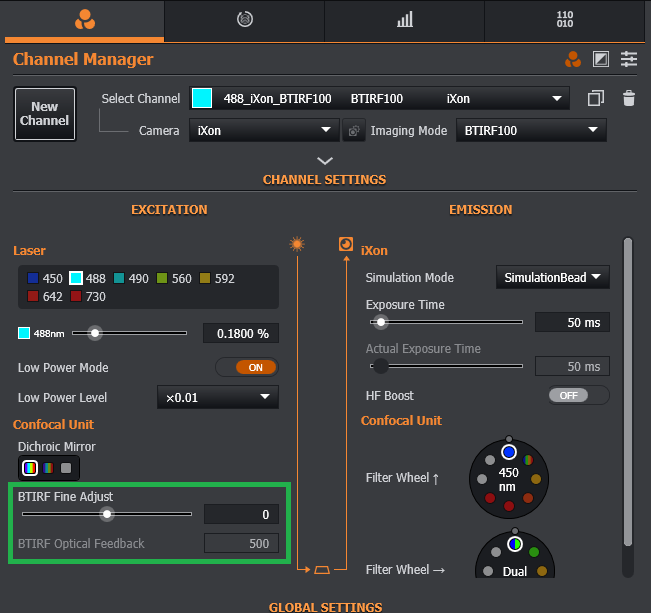This screenshot has height=613, width=651.
Task: Open the settings sliders icon in header
Action: tap(628, 60)
